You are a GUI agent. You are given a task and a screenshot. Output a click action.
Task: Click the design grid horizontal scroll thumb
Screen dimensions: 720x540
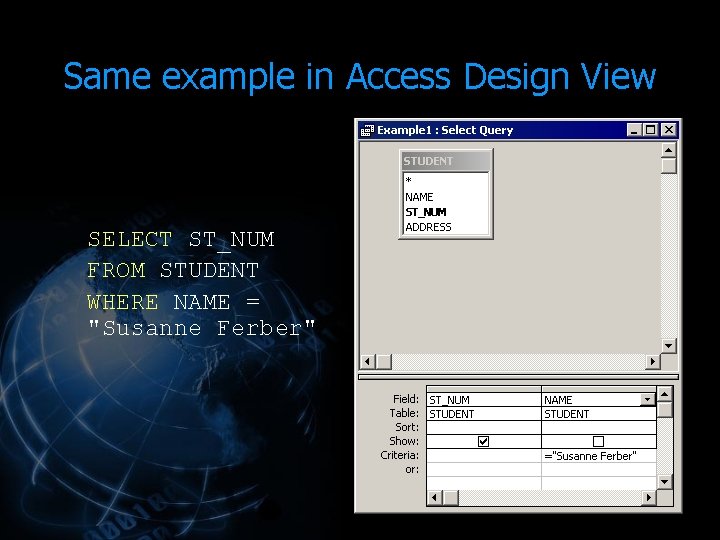pyautogui.click(x=450, y=497)
